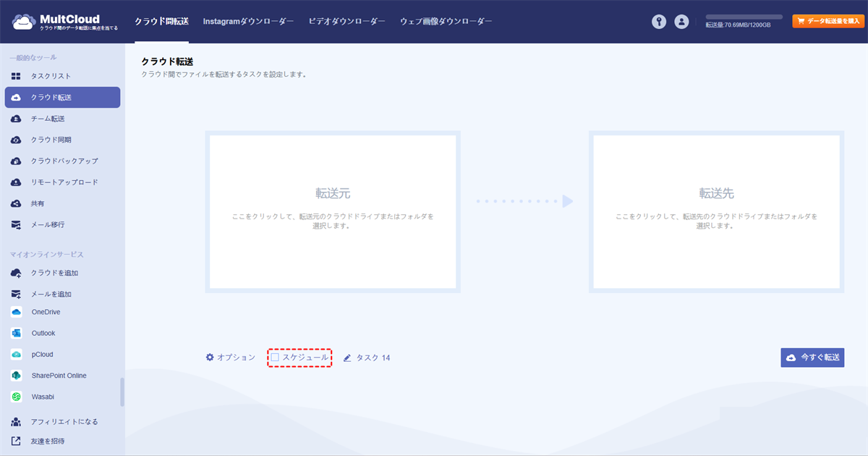Viewport: 868px width, 456px height.
Task: Switch to クラウド間転送 tab
Action: click(x=161, y=22)
